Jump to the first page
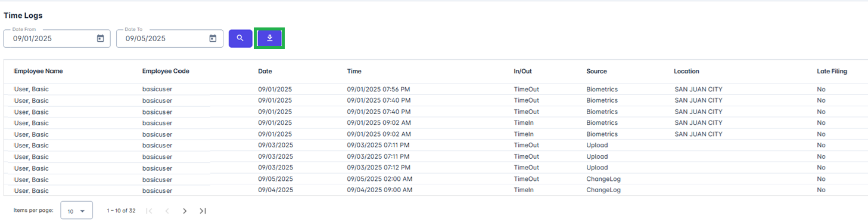This screenshot has width=868, height=222. coord(149,211)
